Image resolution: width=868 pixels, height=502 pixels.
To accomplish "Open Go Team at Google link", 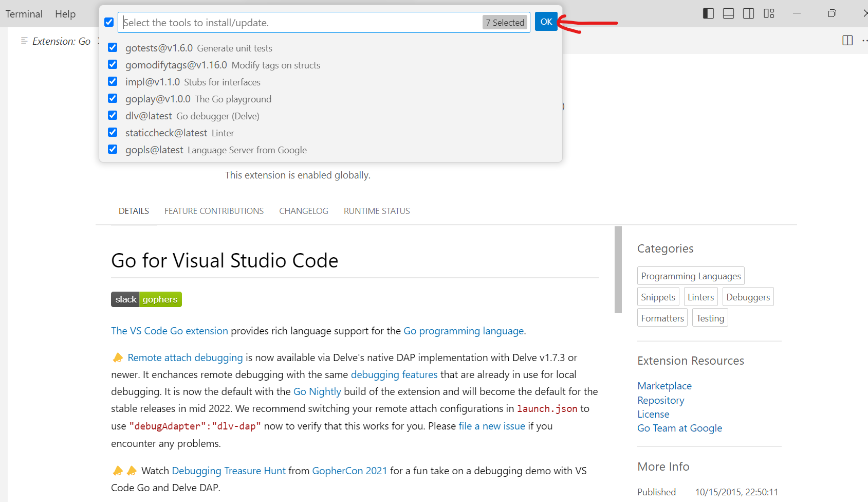I will [679, 428].
